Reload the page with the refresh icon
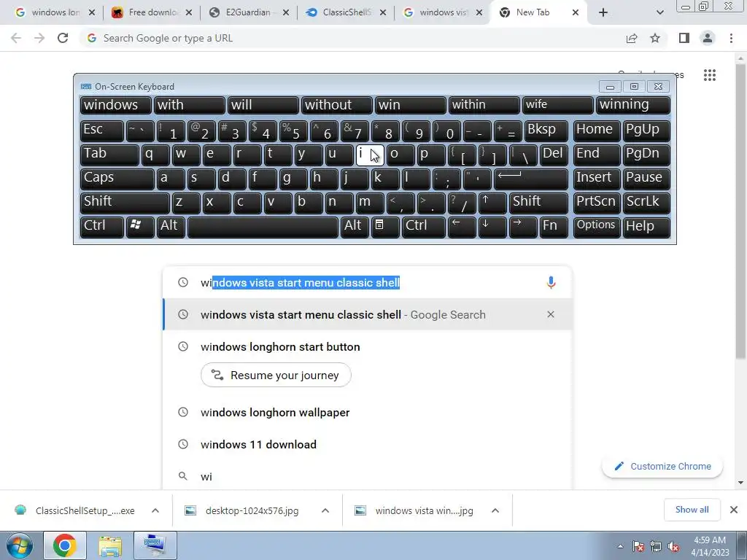Screen dimensions: 747x560 coord(63,38)
